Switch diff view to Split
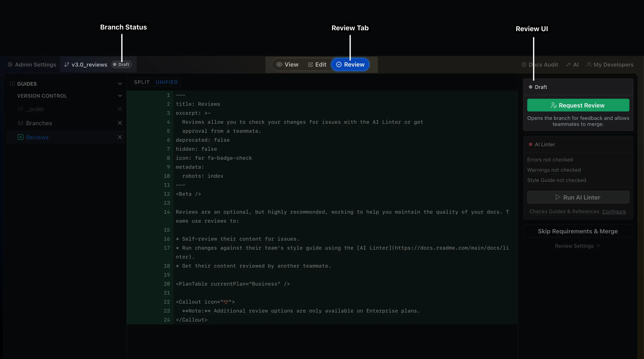The image size is (644, 359). (142, 82)
